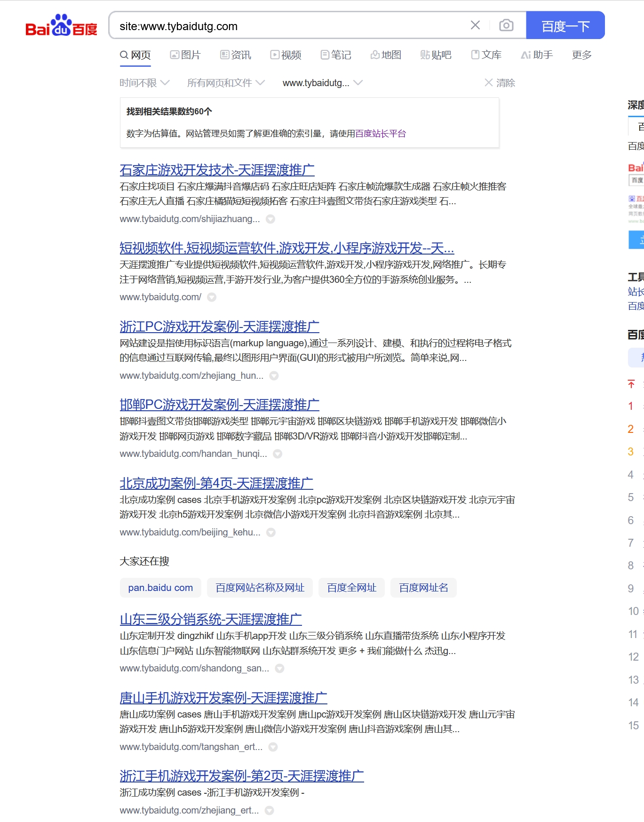
Task: Open result 邯郸PC游戏开发案例-天涯摆渡推广
Action: [220, 405]
